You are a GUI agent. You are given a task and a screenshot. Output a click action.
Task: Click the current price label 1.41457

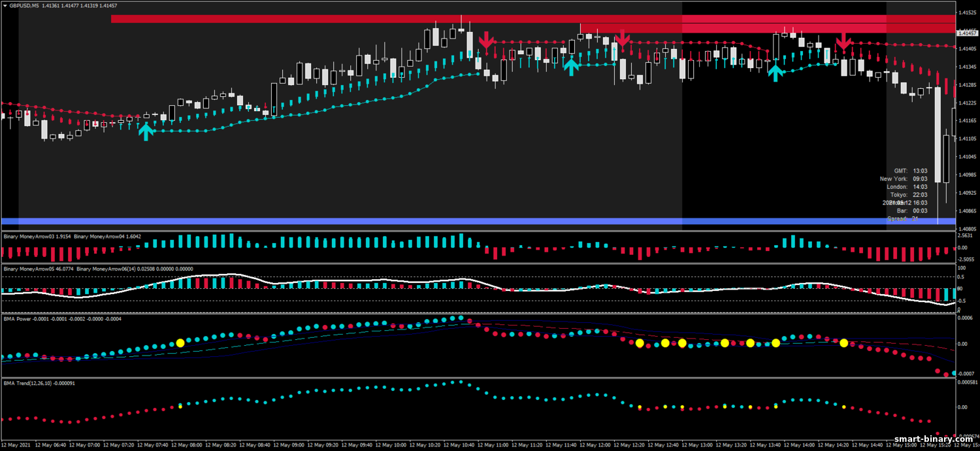click(x=967, y=33)
